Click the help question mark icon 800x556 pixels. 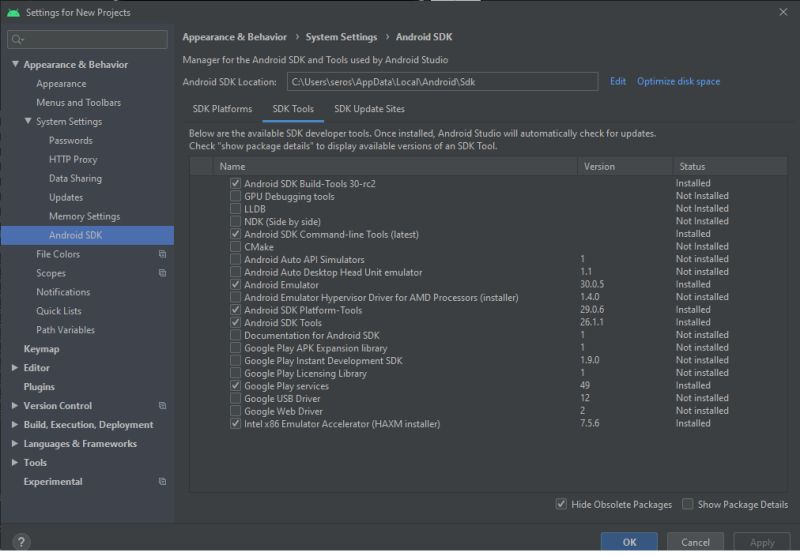(x=21, y=542)
